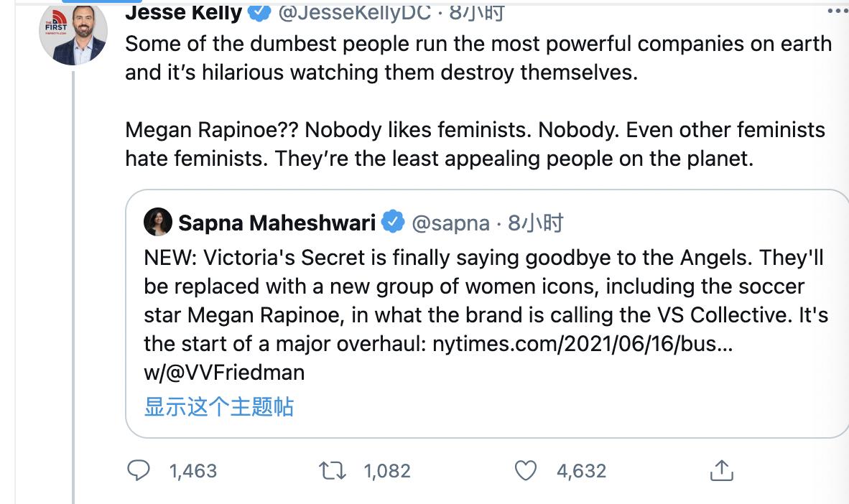Click the 8小时 timestamp beside @JesseKellyDC
This screenshot has height=504, width=849.
(x=477, y=11)
